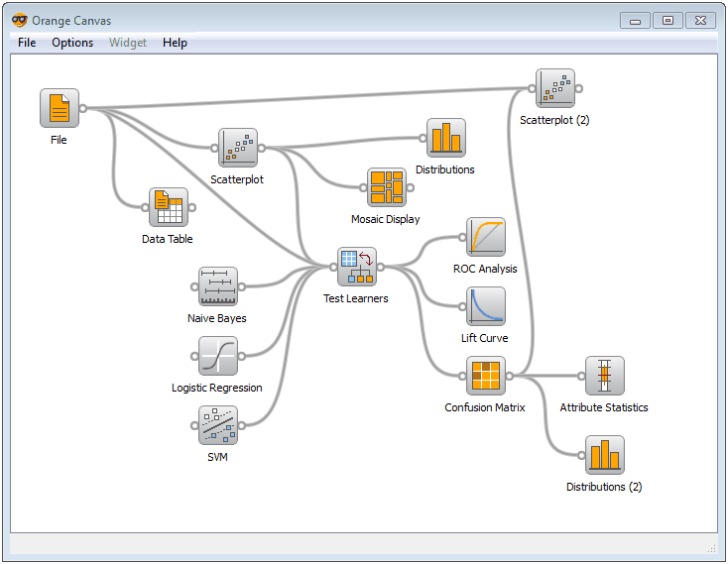
Task: Click the Naive Bayes widget icon
Action: [217, 286]
